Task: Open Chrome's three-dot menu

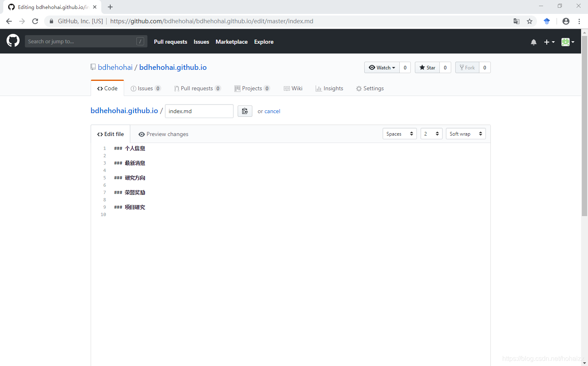Action: (579, 21)
